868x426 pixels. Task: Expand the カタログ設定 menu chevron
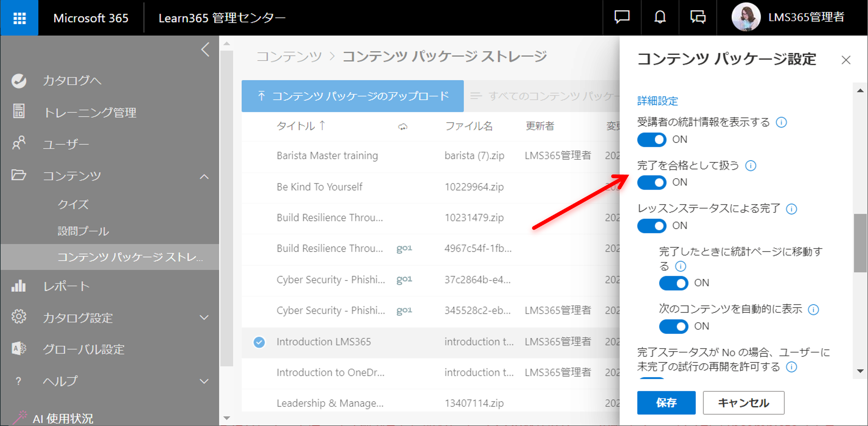pos(204,317)
